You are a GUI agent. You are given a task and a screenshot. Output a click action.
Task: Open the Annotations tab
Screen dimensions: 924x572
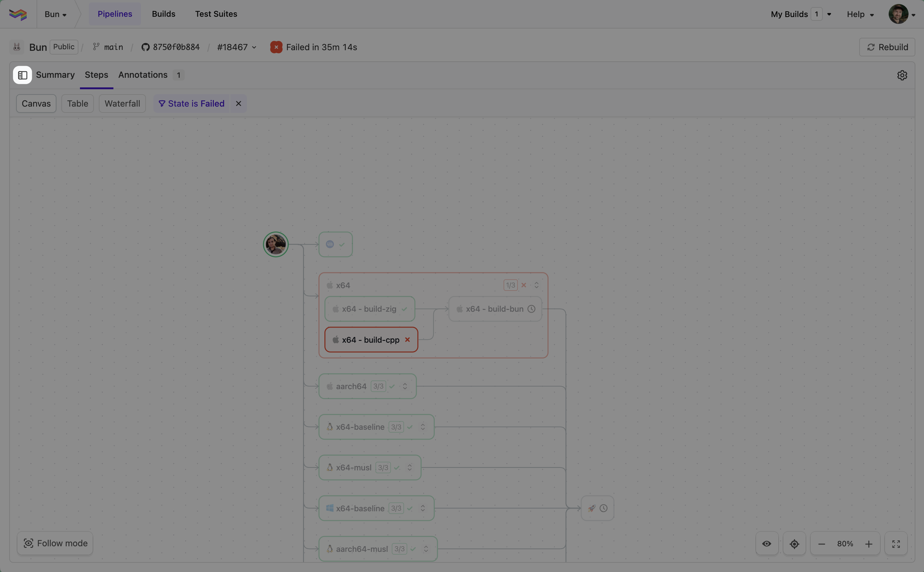point(143,75)
